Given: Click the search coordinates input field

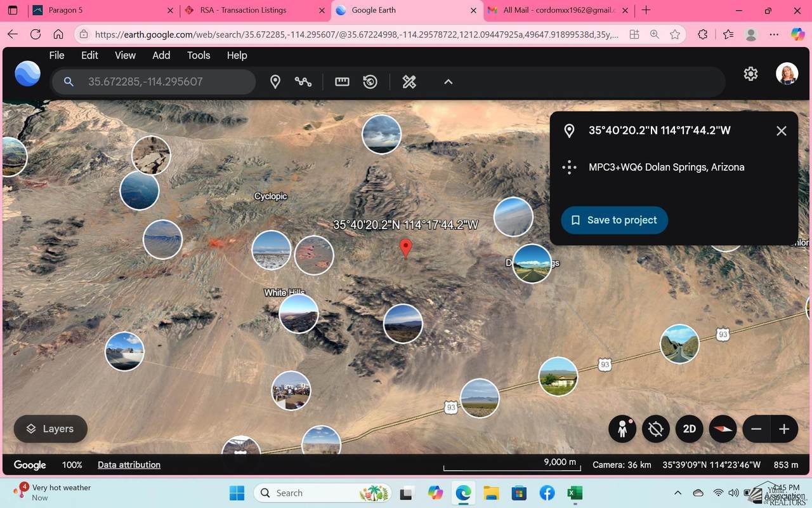Looking at the screenshot, I should [x=165, y=82].
